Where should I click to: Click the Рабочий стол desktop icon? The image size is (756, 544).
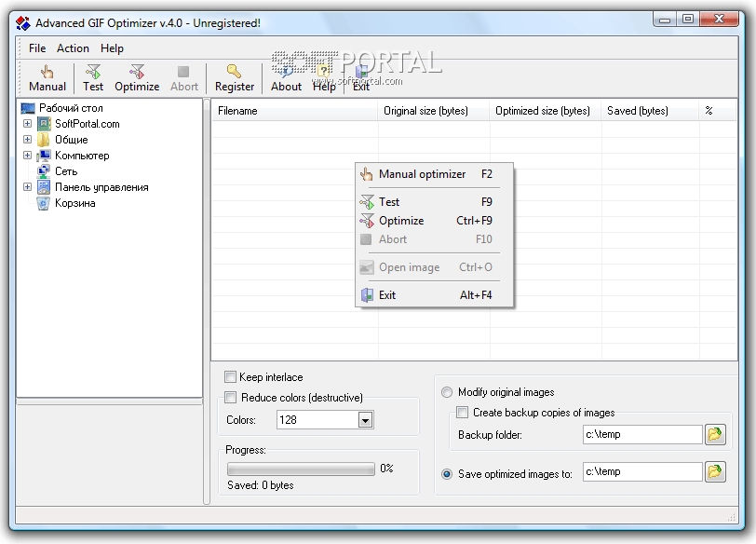pyautogui.click(x=28, y=108)
